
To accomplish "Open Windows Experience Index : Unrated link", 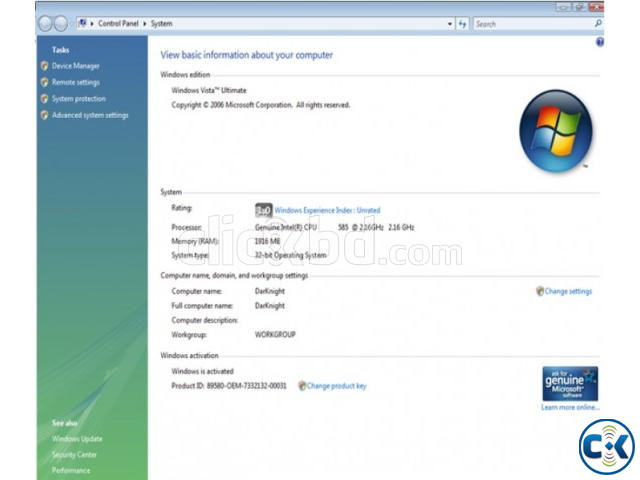I will 327,211.
